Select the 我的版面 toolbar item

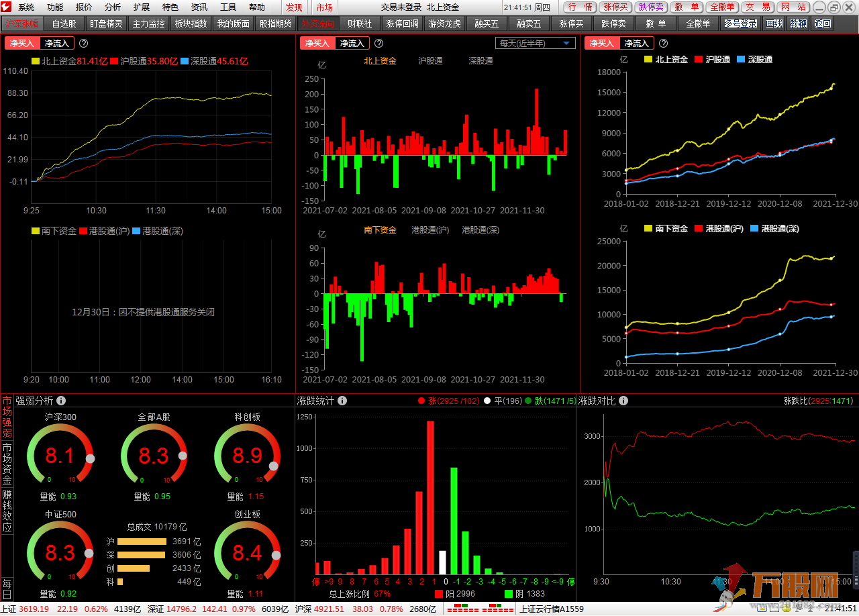click(233, 23)
